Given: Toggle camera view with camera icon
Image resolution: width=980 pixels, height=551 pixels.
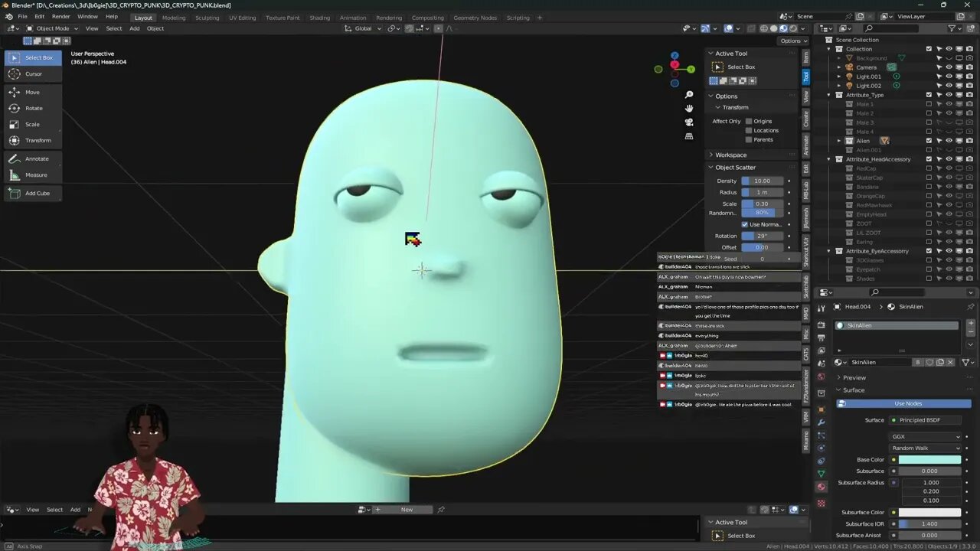Looking at the screenshot, I should (x=689, y=122).
